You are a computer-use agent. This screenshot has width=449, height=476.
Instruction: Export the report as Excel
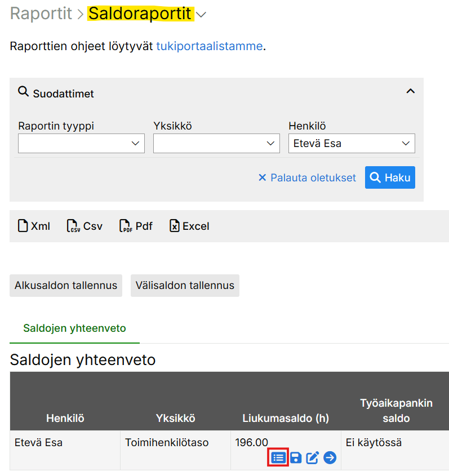(x=189, y=226)
